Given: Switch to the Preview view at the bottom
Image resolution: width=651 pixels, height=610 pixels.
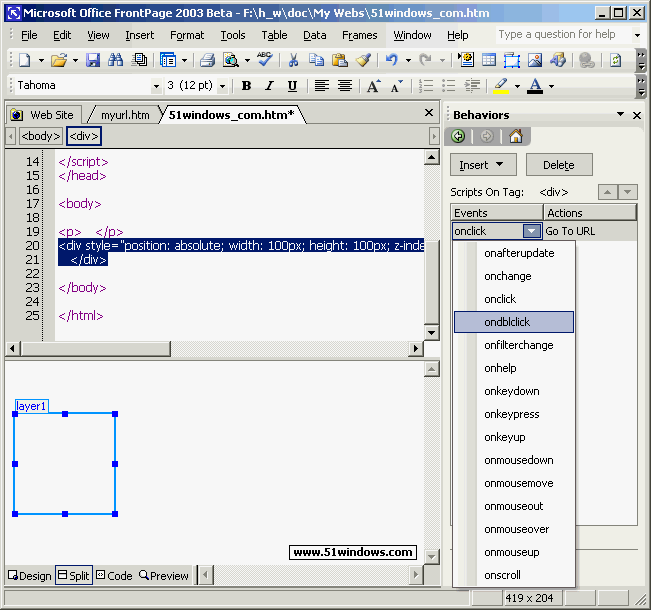Looking at the screenshot, I should 164,575.
